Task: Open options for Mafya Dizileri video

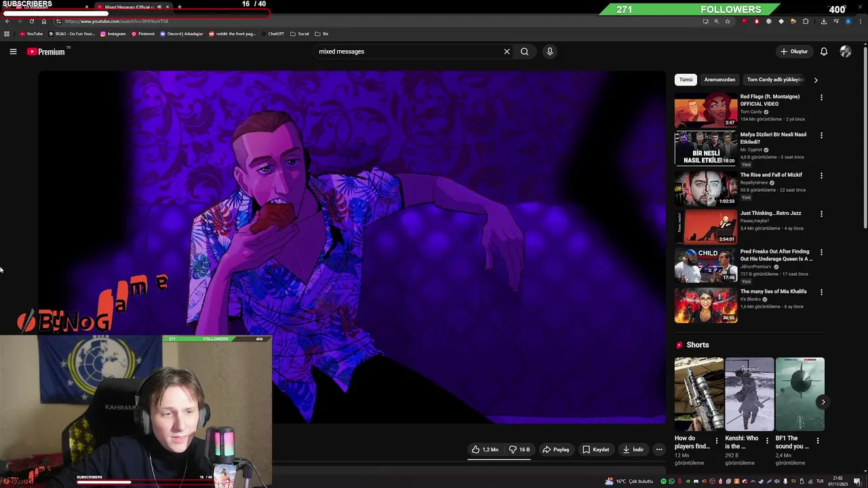Action: tap(821, 136)
